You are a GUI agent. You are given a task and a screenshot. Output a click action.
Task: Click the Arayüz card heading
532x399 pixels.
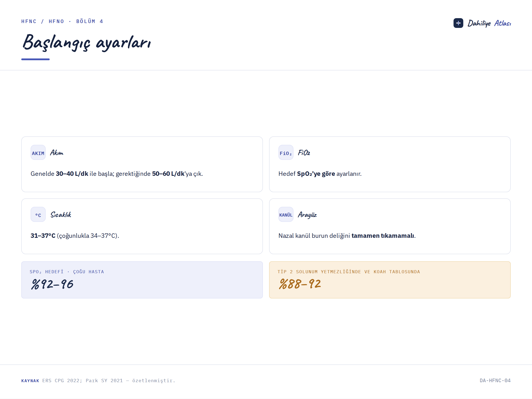(307, 215)
